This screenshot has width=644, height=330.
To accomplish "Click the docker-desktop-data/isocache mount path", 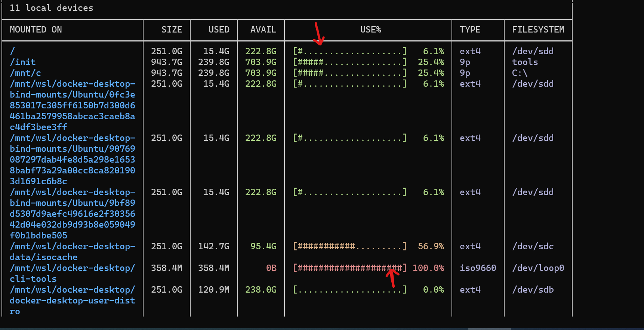I will 73,252.
